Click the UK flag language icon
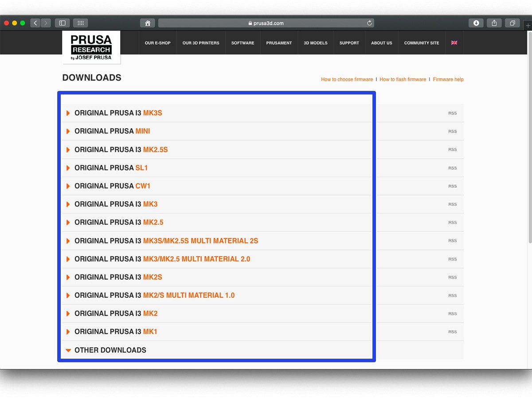 [454, 43]
